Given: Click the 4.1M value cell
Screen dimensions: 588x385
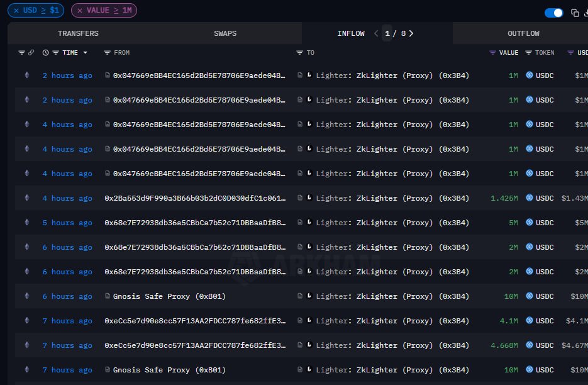Looking at the screenshot, I should (x=509, y=321).
